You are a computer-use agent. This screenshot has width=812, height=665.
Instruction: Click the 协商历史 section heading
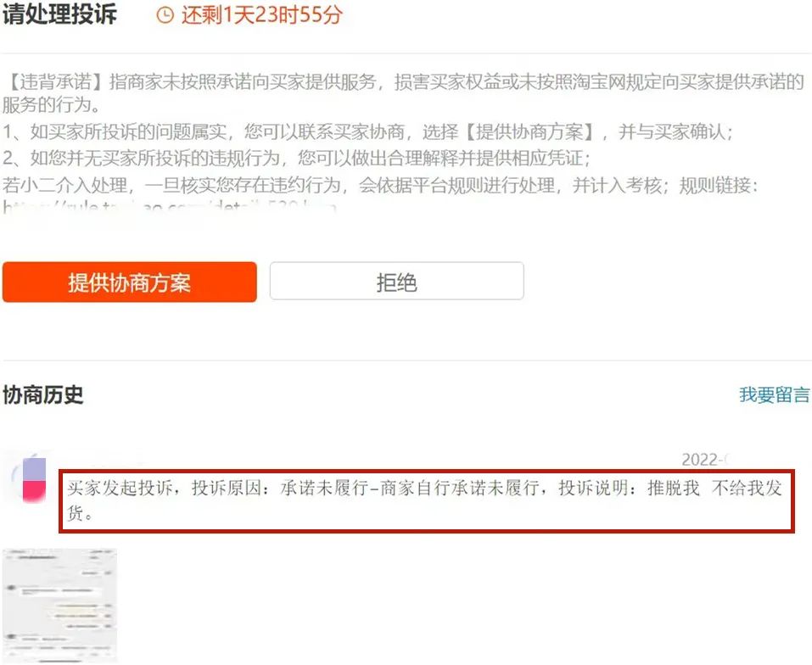click(x=42, y=394)
